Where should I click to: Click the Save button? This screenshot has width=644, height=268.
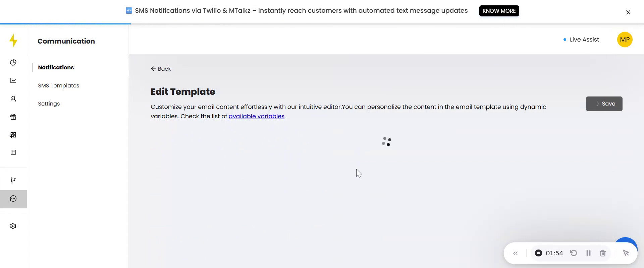pos(604,104)
